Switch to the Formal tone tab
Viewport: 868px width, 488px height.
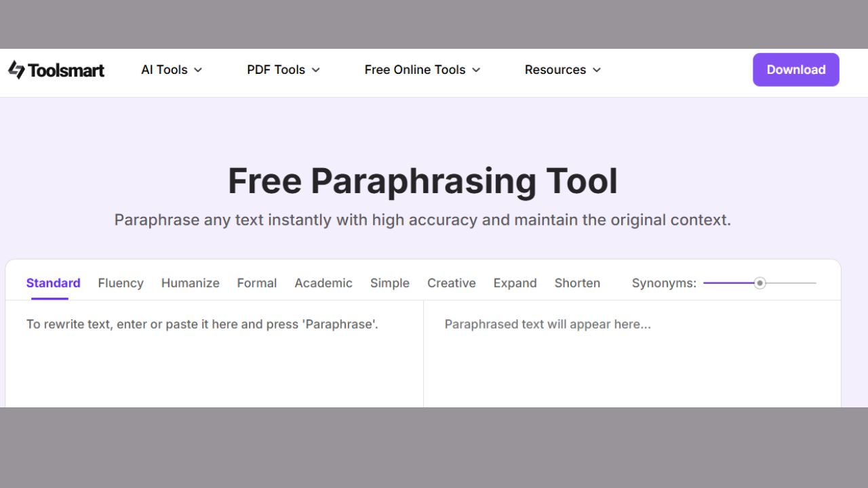[x=257, y=283]
